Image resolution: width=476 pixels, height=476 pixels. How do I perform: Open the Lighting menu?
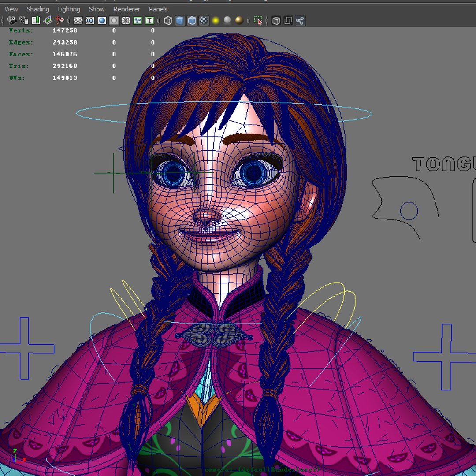click(69, 9)
